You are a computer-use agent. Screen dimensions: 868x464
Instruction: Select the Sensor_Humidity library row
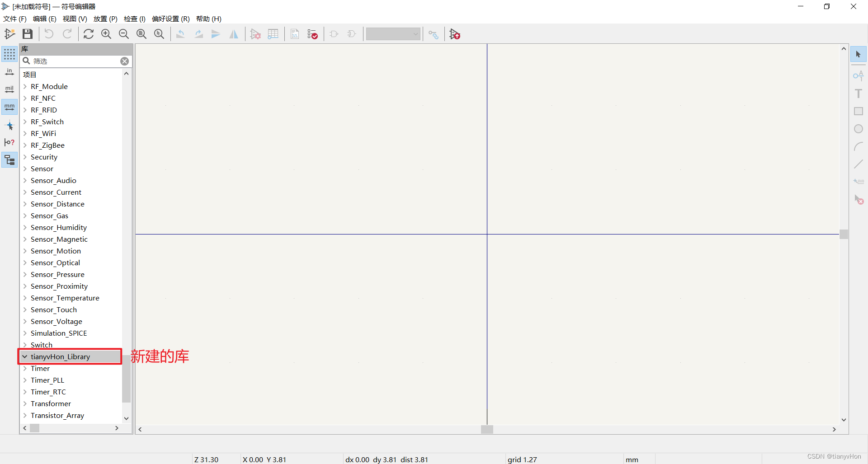tap(71, 227)
